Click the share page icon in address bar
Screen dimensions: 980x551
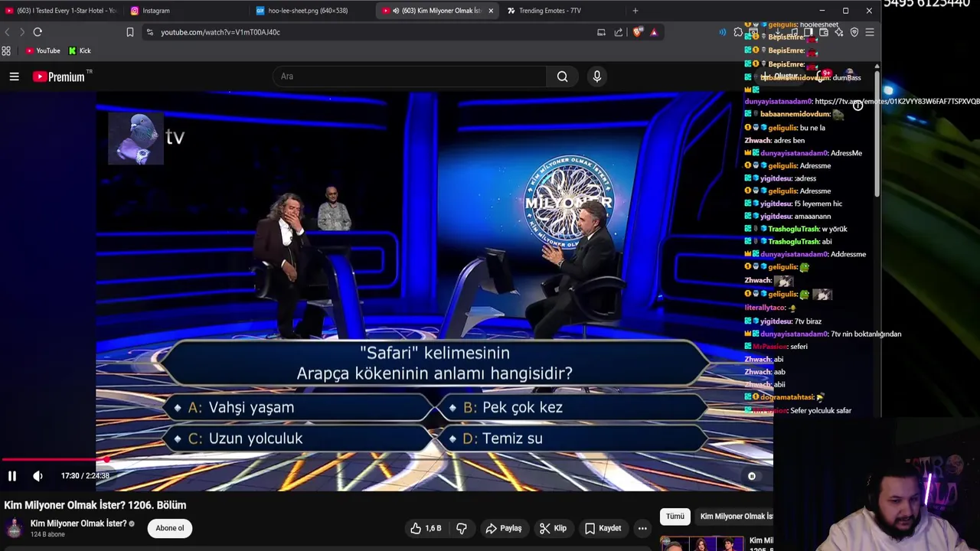coord(619,32)
